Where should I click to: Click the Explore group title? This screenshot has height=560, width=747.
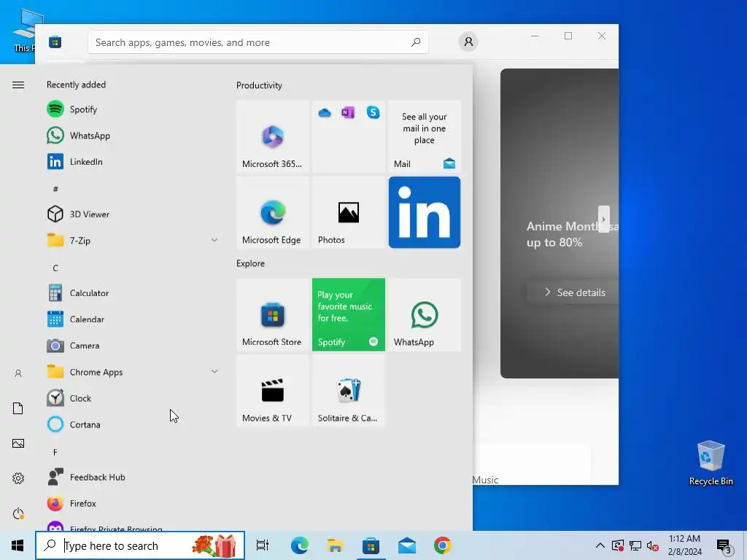tap(251, 263)
